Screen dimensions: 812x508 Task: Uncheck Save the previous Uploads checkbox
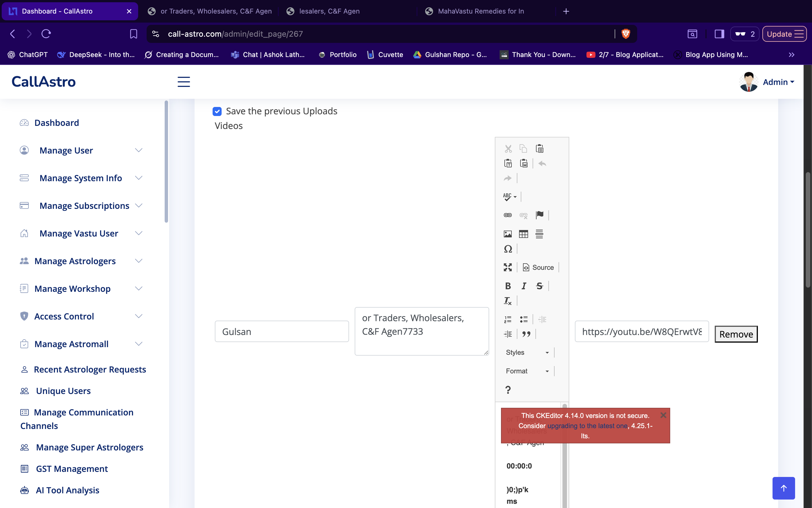tap(217, 111)
